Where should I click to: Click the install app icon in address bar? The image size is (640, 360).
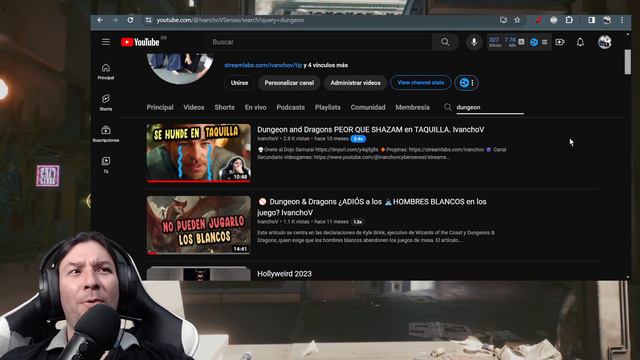[503, 20]
